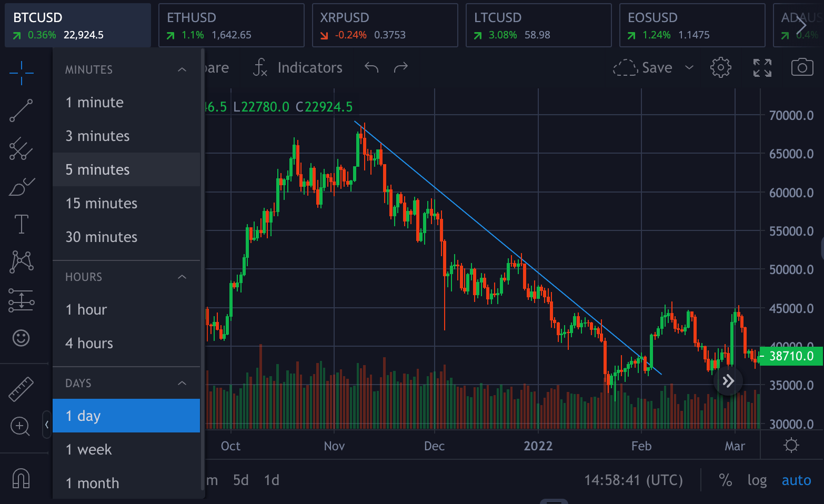Select the ruler measure tool

(21, 389)
